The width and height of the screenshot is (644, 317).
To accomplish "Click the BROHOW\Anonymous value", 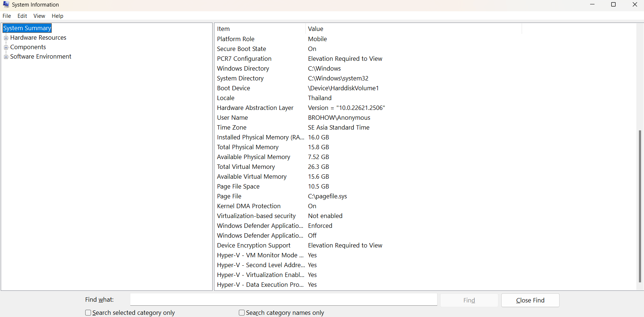I will [x=339, y=118].
